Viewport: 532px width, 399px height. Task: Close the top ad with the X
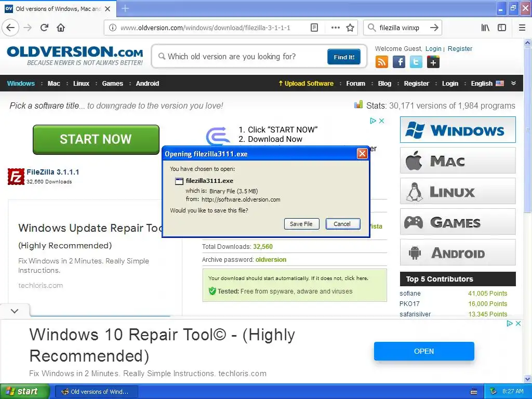(382, 121)
